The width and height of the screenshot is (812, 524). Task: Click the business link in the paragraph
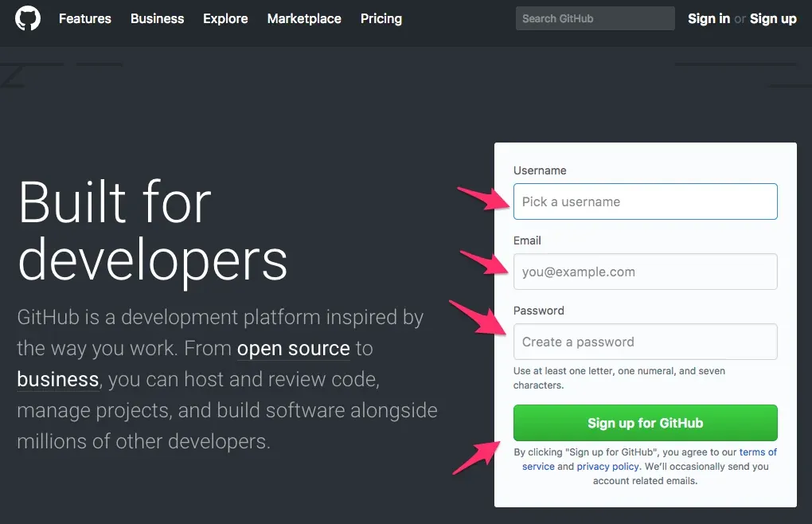click(x=57, y=380)
